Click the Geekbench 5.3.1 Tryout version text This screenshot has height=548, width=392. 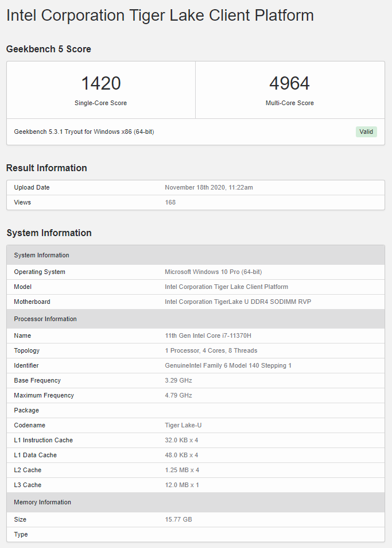click(x=84, y=132)
